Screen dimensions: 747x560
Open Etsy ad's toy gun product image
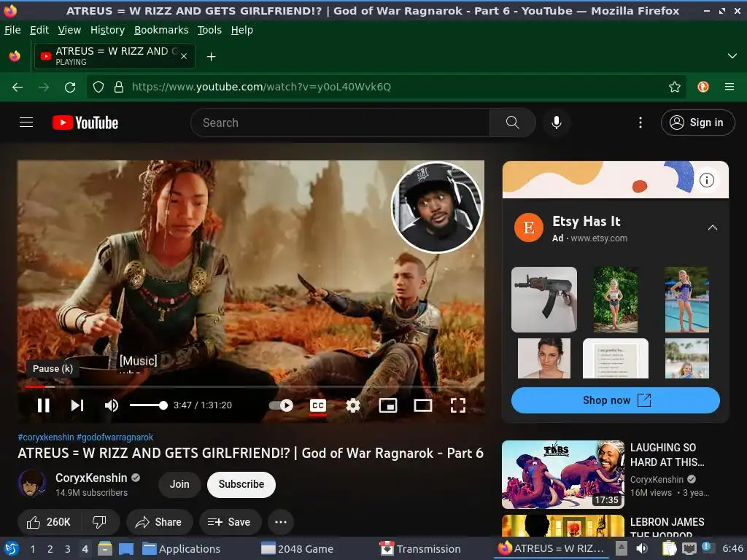[543, 299]
